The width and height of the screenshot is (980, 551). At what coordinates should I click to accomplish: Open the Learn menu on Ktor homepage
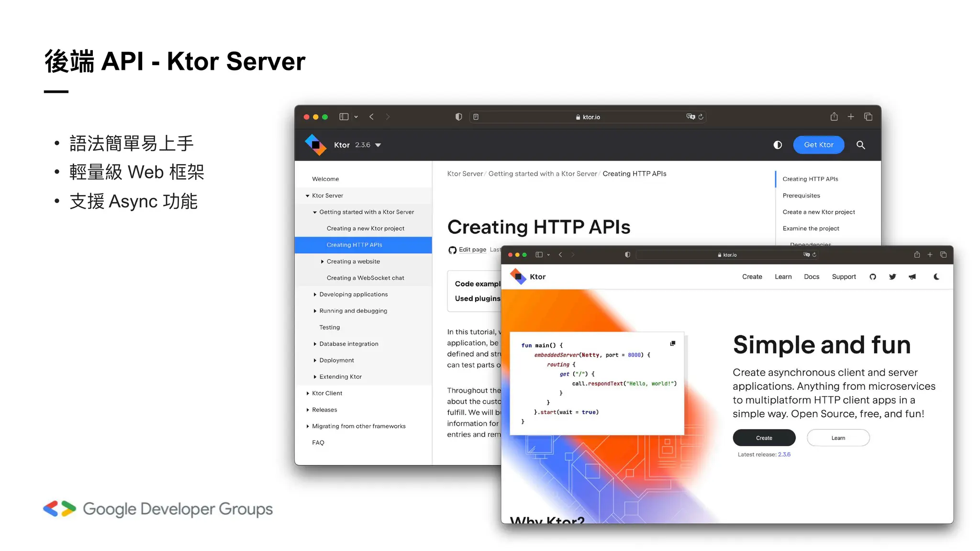pos(783,277)
